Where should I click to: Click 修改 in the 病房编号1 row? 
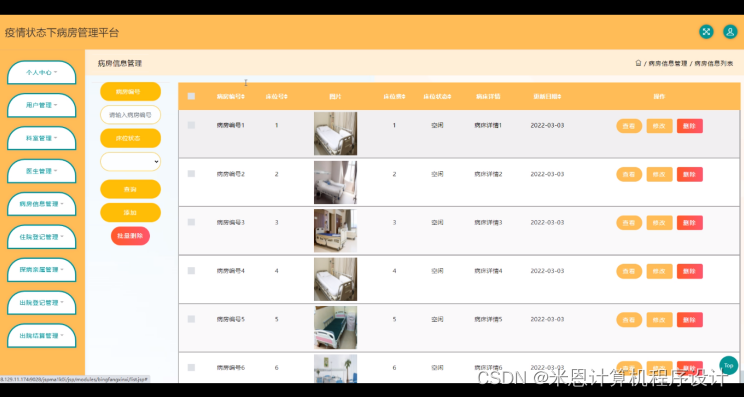[660, 126]
